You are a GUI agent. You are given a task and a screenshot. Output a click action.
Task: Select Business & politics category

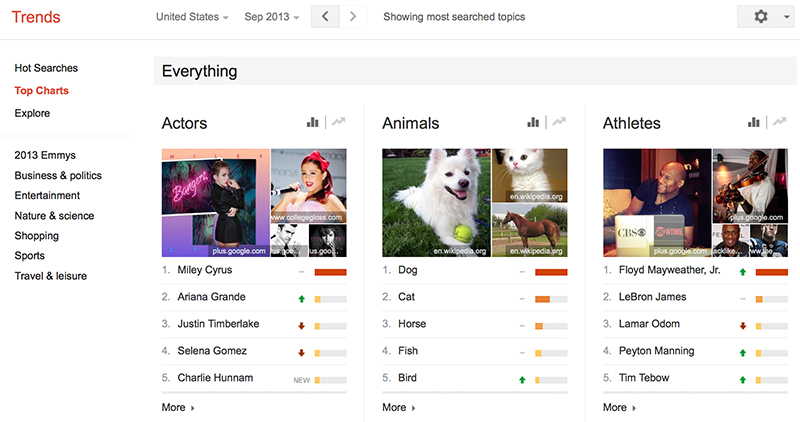pos(58,175)
